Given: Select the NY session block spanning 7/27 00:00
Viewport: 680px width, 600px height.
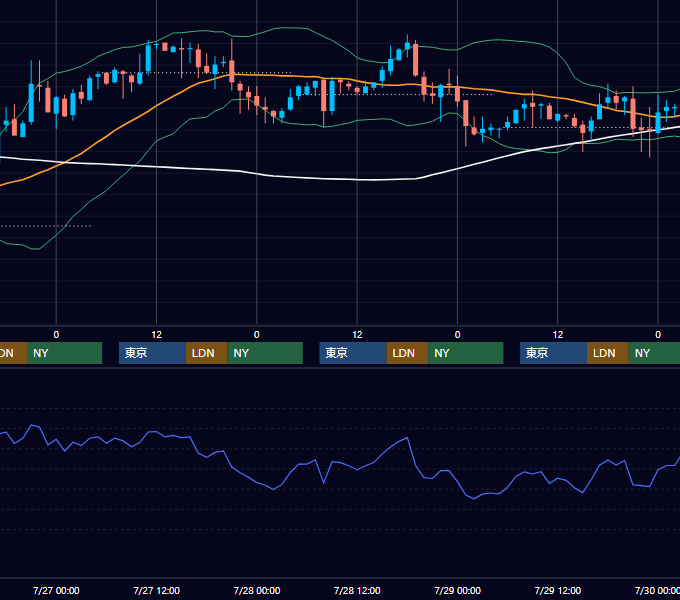Looking at the screenshot, I should (x=64, y=353).
